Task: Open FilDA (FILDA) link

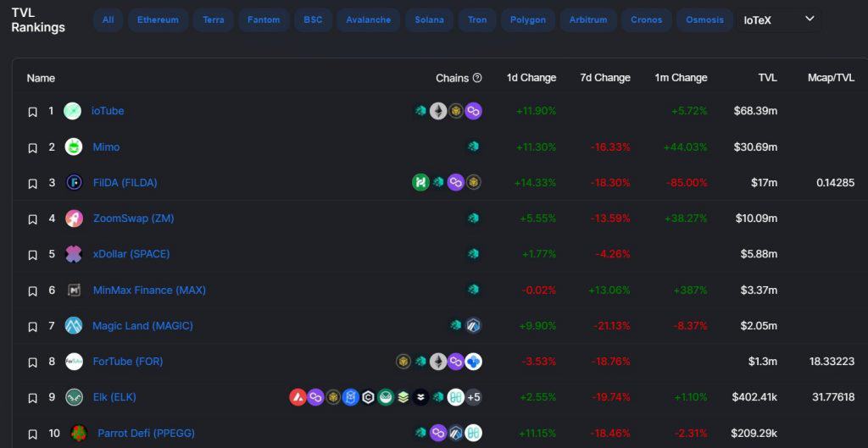Action: (x=125, y=183)
